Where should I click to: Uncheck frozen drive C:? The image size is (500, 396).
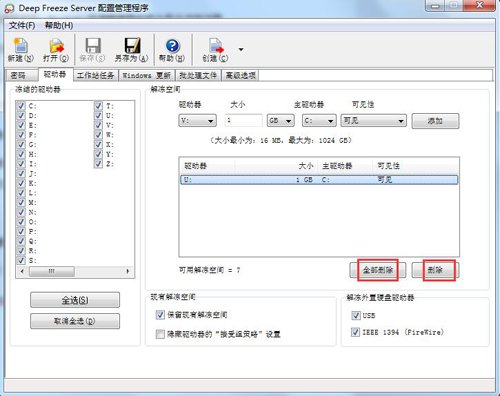pyautogui.click(x=21, y=106)
